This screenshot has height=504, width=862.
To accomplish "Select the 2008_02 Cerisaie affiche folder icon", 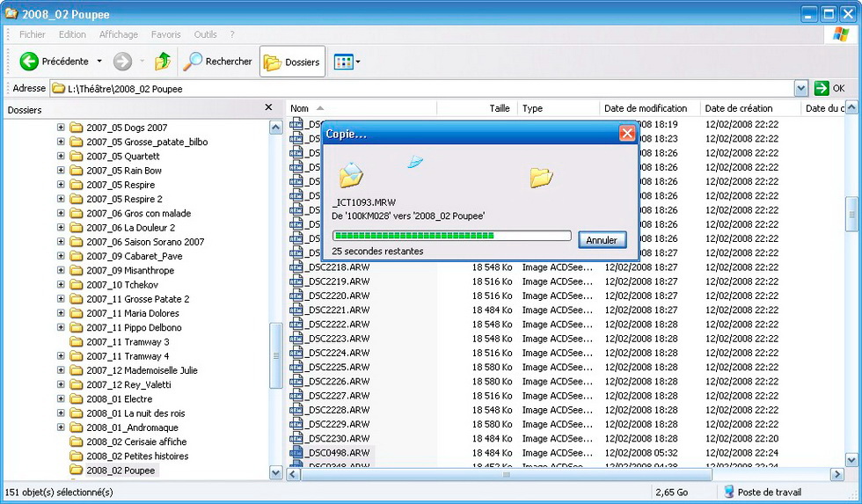I will click(77, 442).
